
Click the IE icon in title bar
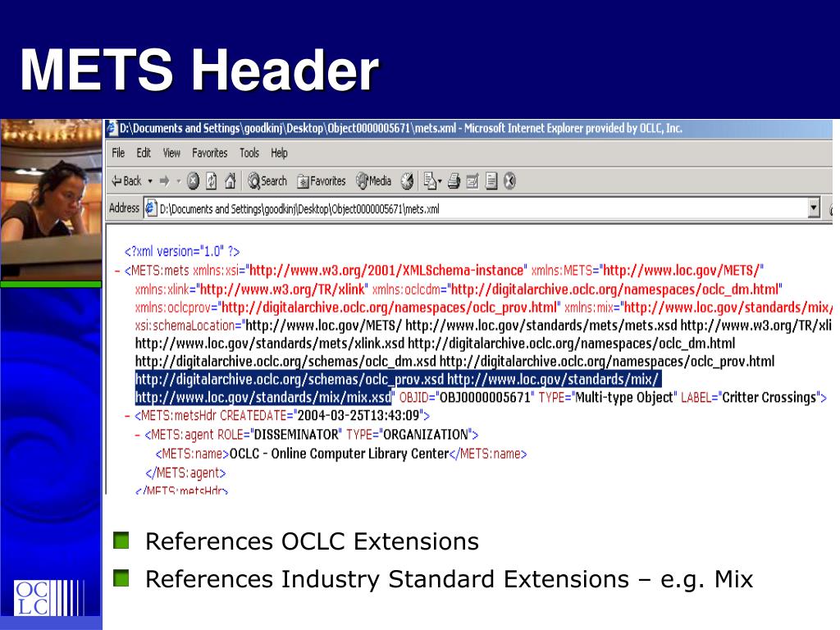[x=112, y=129]
